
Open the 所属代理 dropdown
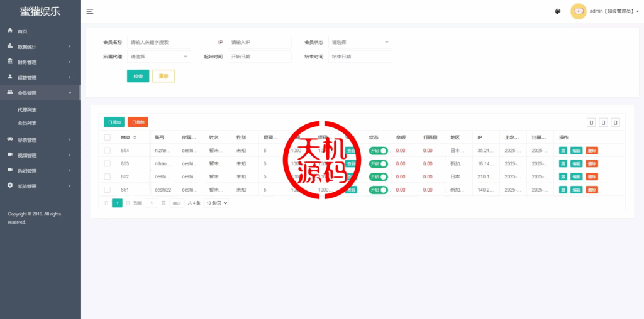(x=158, y=57)
